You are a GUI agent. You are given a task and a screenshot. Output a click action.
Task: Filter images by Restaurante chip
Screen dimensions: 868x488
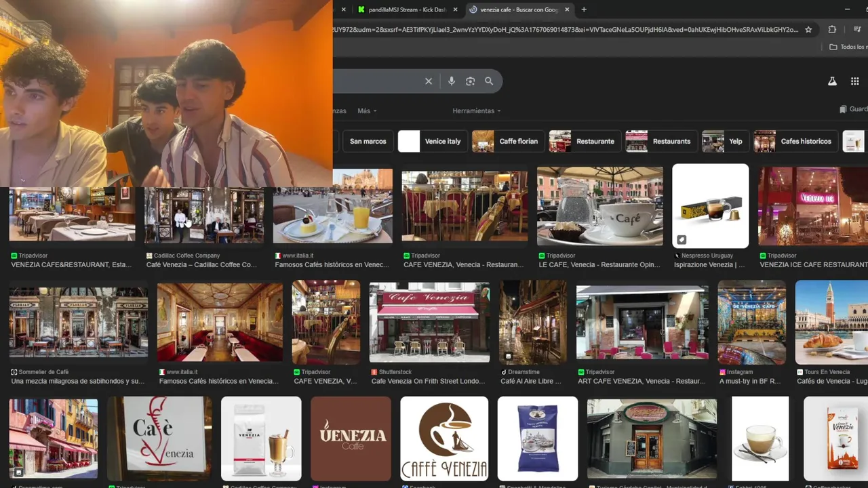coord(585,141)
